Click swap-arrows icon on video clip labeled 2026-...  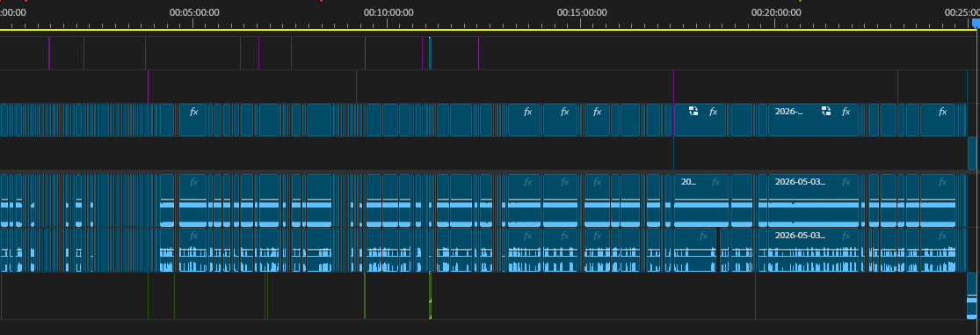click(x=826, y=112)
